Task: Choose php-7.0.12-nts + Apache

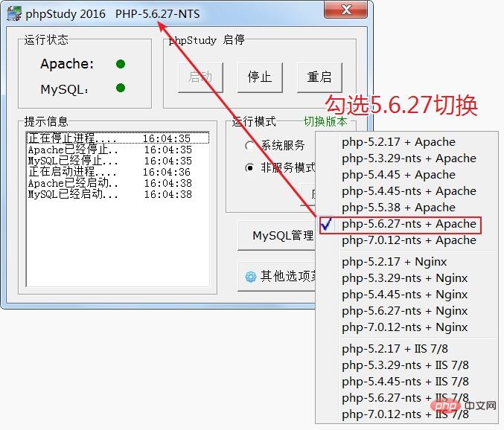Action: (409, 240)
